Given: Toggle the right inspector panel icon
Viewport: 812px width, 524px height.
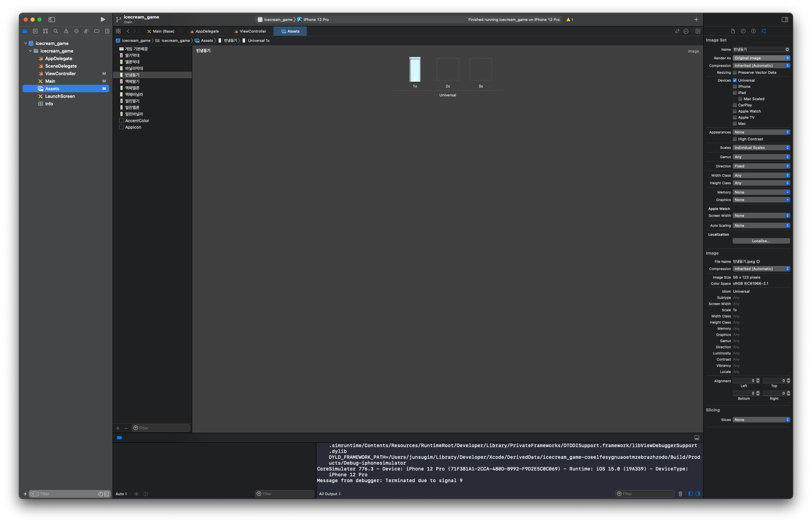Looking at the screenshot, I should click(785, 20).
